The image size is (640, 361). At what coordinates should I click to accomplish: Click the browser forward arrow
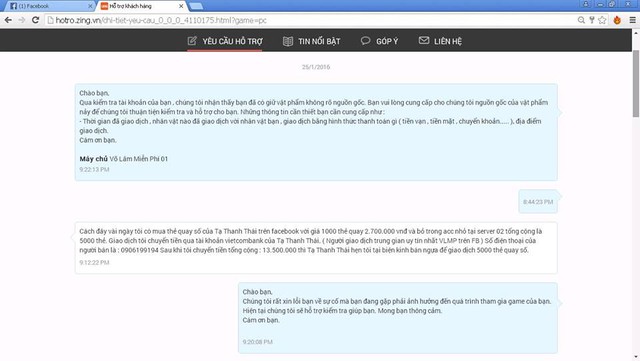22,20
